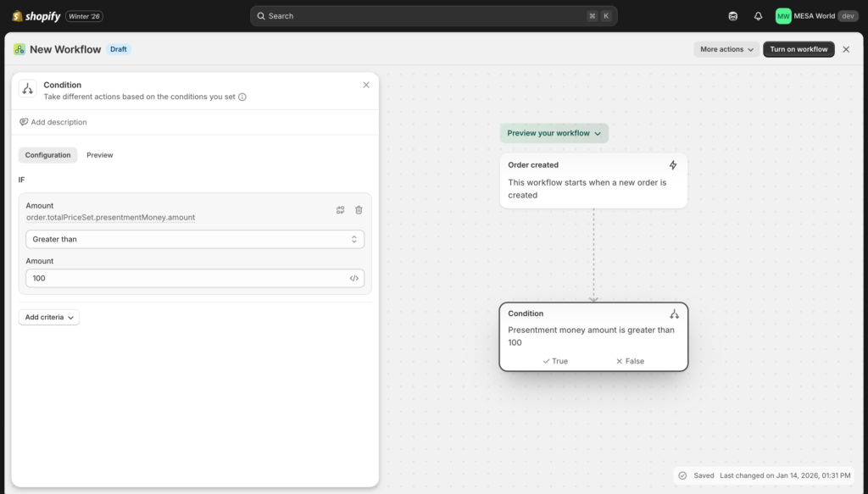Select the Configuration tab
Image resolution: width=868 pixels, height=494 pixels.
click(47, 155)
